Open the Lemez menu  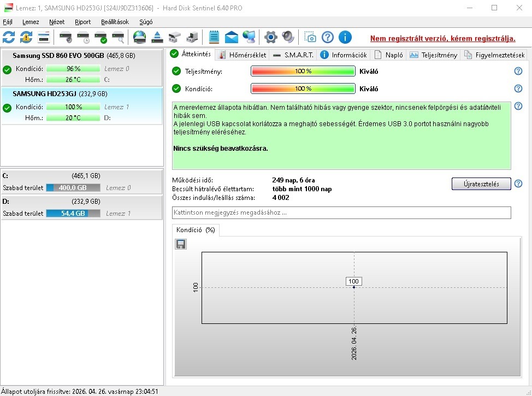[31, 22]
